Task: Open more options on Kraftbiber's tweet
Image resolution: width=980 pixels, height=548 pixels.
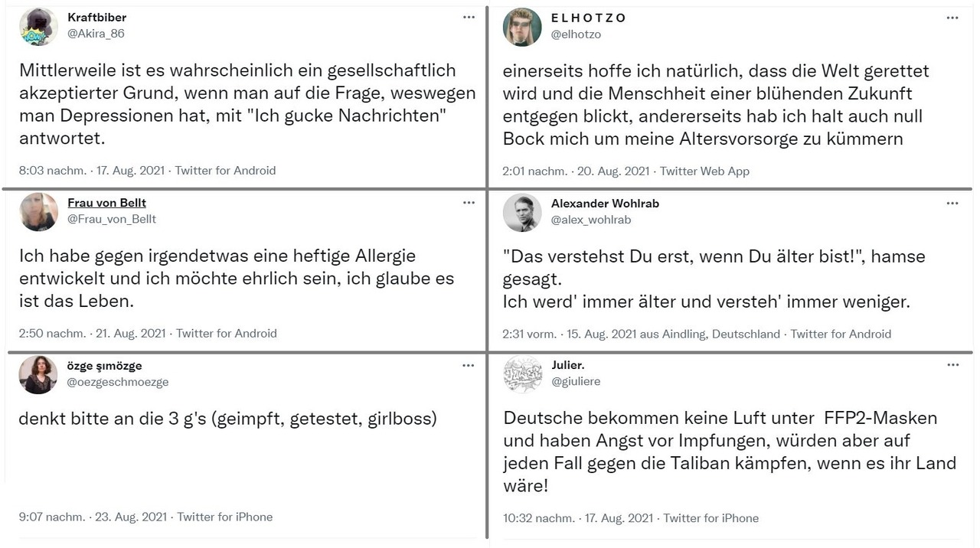Action: [x=469, y=17]
